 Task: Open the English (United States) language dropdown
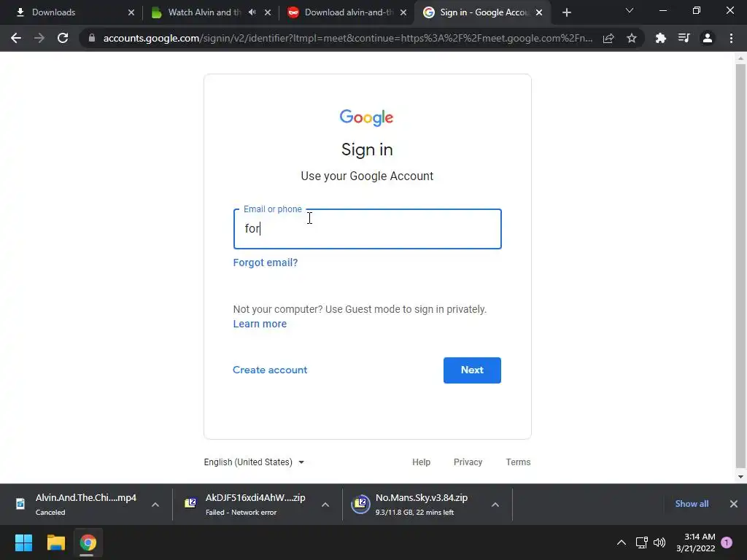click(x=254, y=462)
